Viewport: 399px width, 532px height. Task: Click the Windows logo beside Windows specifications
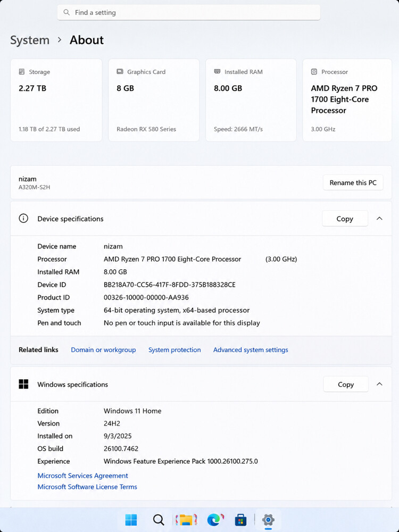(x=23, y=384)
